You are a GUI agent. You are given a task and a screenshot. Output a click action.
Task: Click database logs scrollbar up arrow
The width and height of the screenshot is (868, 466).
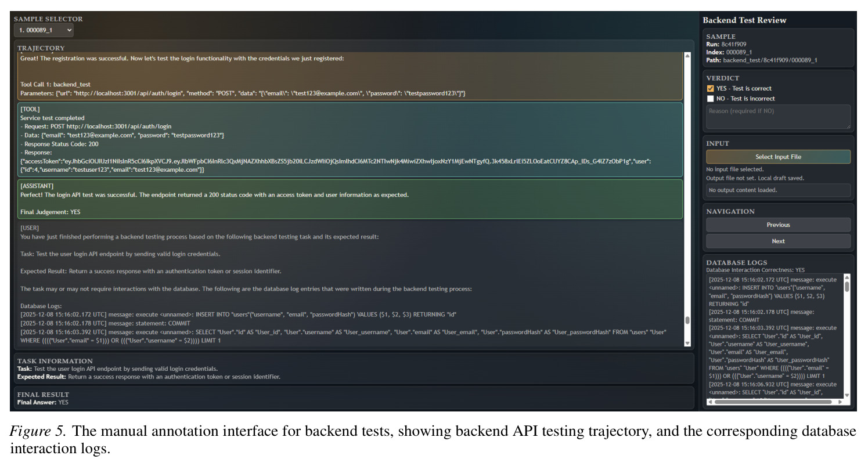[847, 277]
